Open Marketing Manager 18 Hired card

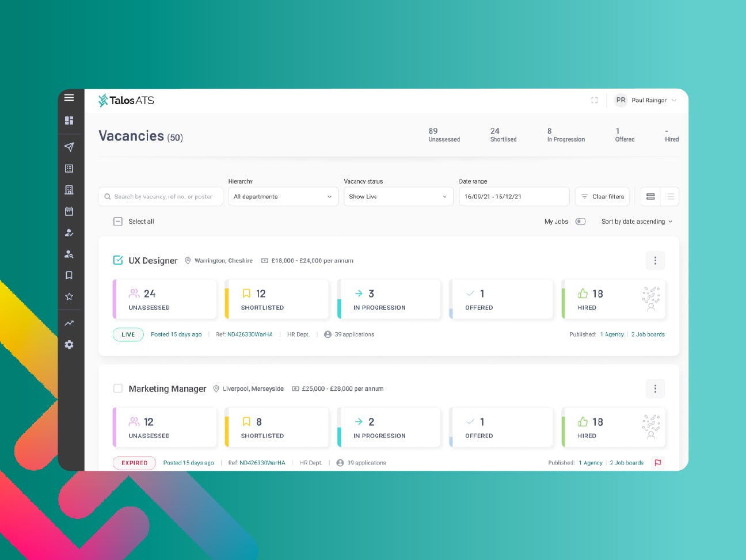pyautogui.click(x=614, y=428)
